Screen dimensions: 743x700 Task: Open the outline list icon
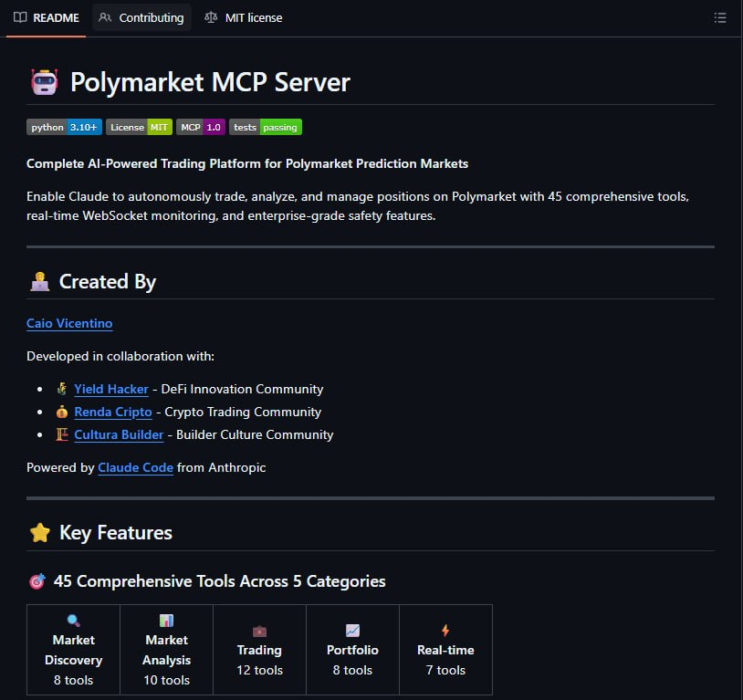720,18
